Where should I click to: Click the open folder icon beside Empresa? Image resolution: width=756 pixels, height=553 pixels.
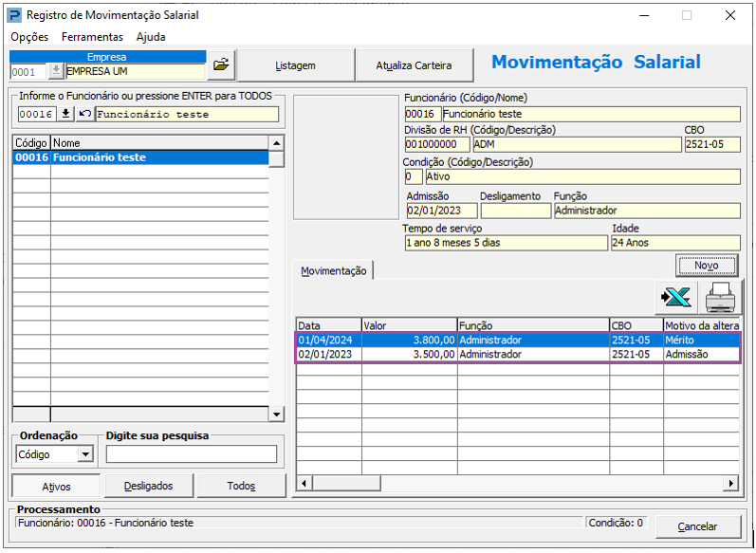pos(220,65)
